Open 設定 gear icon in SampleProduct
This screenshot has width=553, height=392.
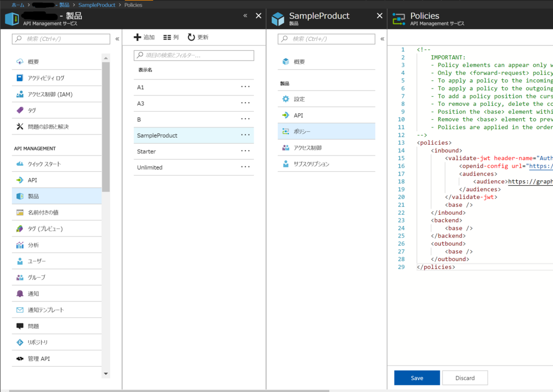[286, 99]
